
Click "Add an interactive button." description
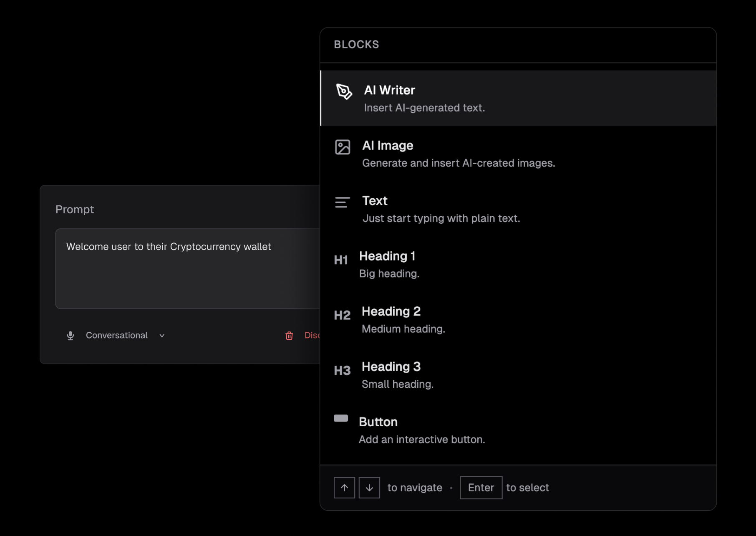click(x=422, y=440)
